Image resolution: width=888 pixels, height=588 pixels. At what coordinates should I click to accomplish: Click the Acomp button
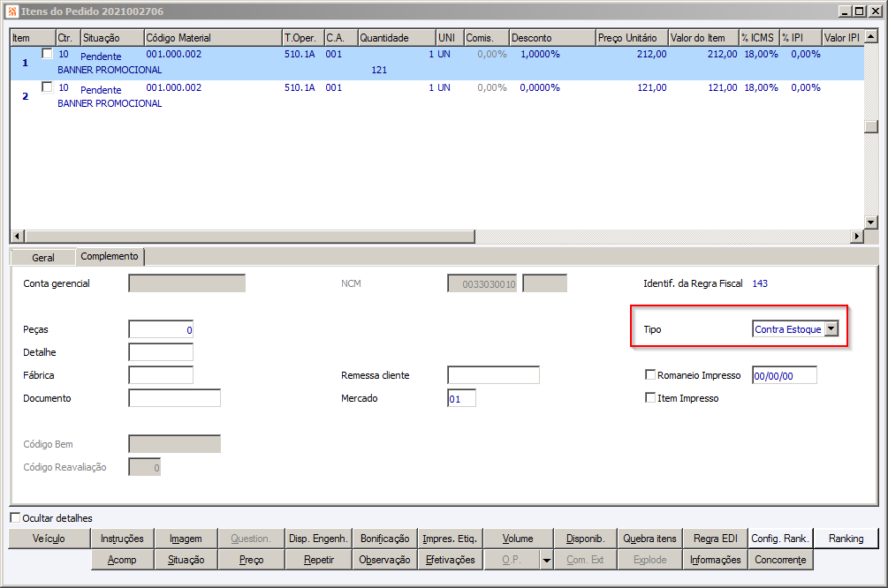coord(122,560)
